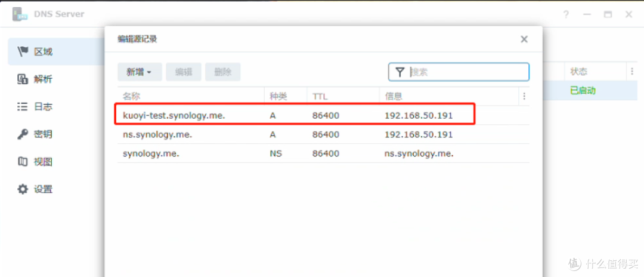Click the 编辑 button in the dialog
This screenshot has width=644, height=277.
point(184,72)
